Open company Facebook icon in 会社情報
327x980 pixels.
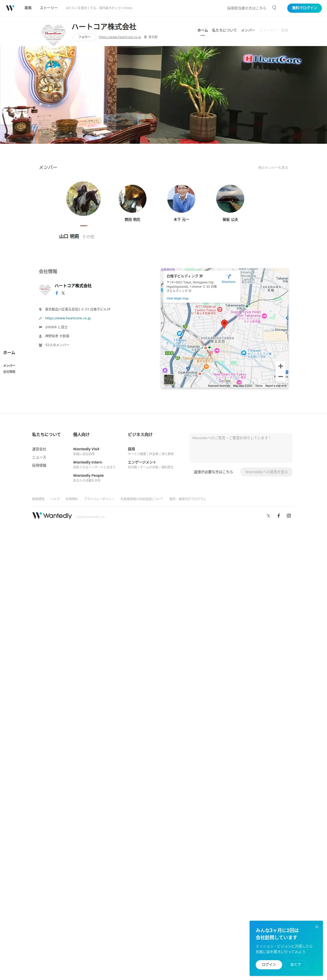click(57, 293)
